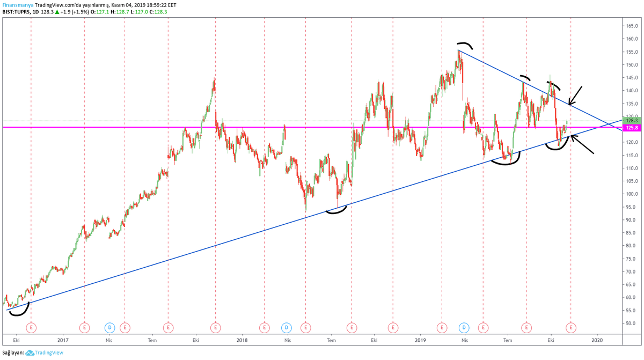Click the E marker right after 2019 dividend marker
Viewport: 644px width, 360px height.
tap(484, 327)
